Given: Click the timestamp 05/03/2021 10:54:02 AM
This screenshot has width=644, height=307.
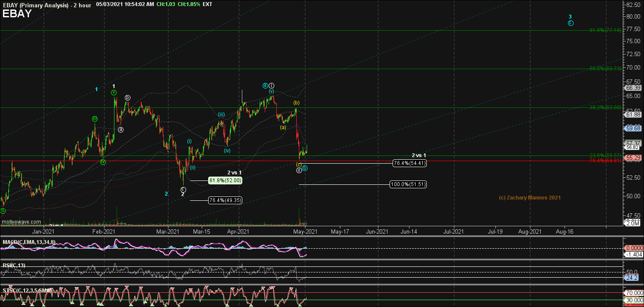Looking at the screenshot, I should [x=125, y=4].
